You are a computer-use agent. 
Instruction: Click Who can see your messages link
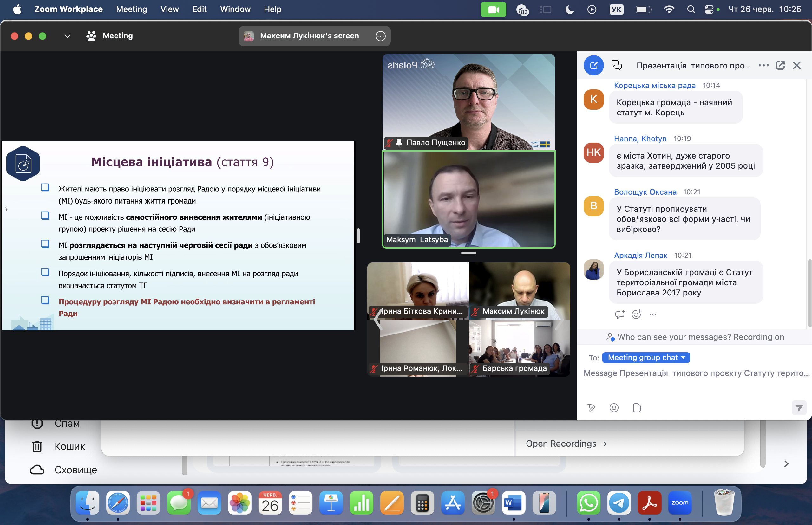tap(674, 337)
